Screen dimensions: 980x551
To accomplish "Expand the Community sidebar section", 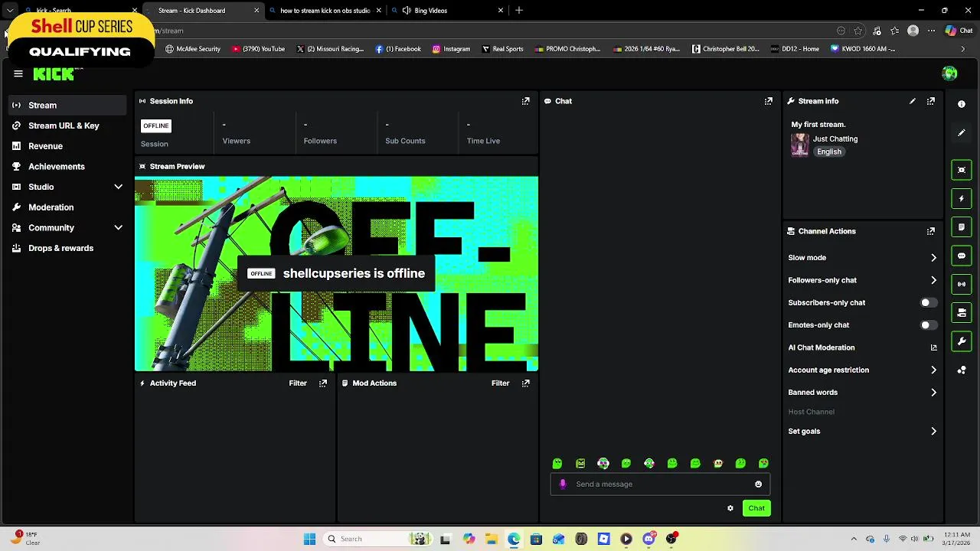I will tap(118, 228).
